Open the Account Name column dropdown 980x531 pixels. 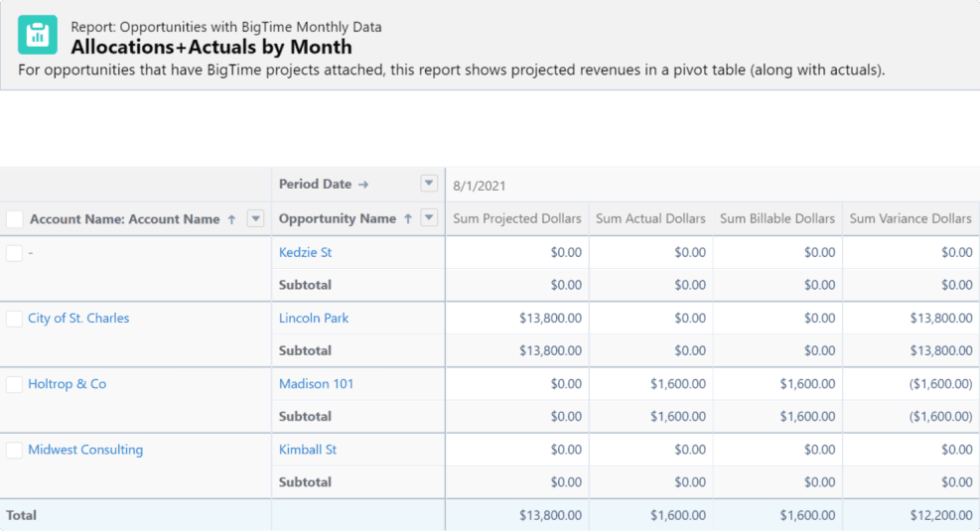tap(255, 218)
